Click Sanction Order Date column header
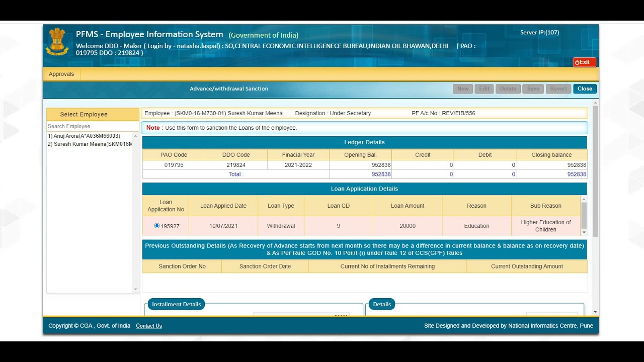Screen dimensions: 644x362 click(x=265, y=266)
